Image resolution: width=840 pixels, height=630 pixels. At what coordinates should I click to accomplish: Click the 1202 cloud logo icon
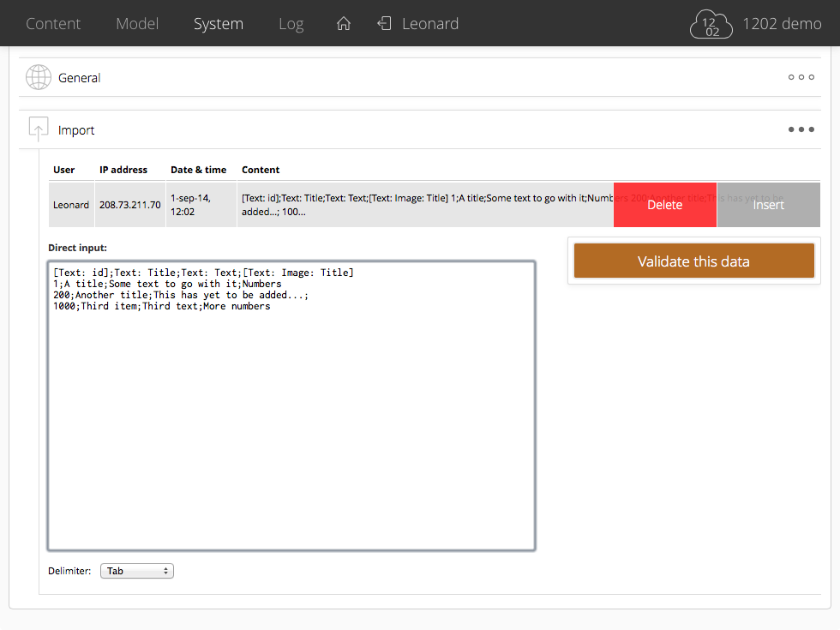(x=711, y=24)
